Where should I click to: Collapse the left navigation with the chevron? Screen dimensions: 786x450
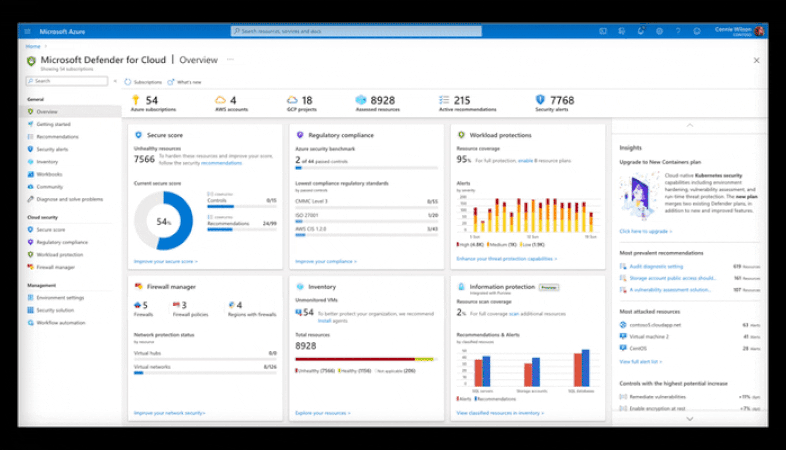115,81
